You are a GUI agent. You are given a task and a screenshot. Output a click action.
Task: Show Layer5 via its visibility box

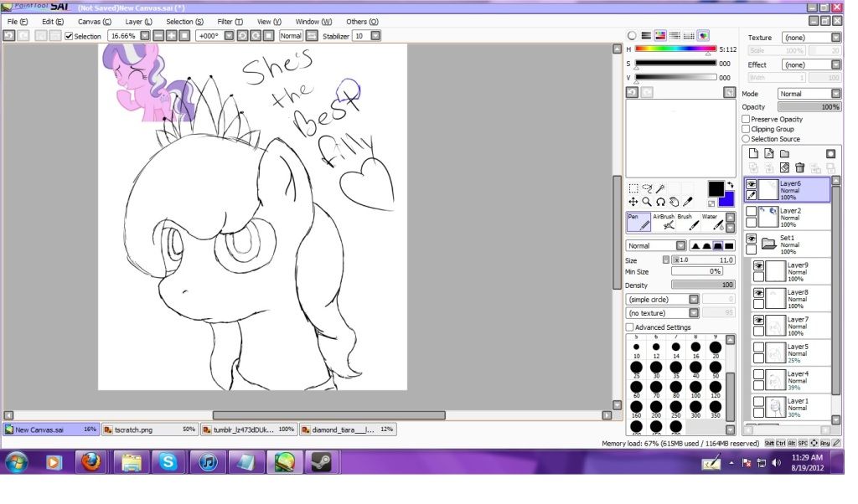758,347
